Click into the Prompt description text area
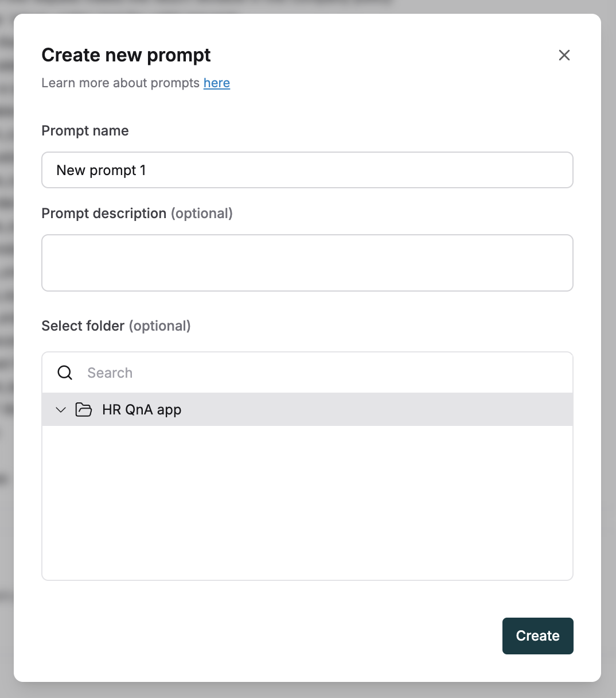 tap(307, 263)
